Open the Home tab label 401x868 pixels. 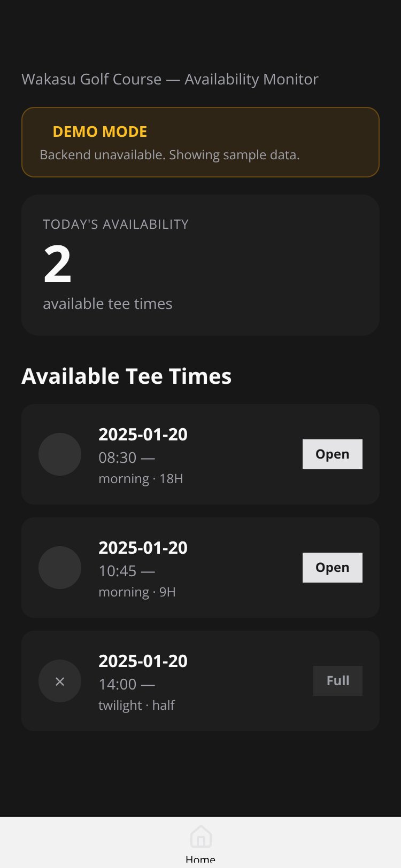(200, 859)
